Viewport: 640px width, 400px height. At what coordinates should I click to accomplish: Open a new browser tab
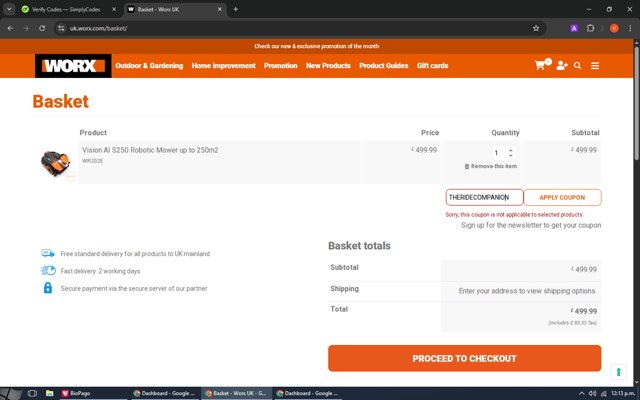tap(236, 9)
